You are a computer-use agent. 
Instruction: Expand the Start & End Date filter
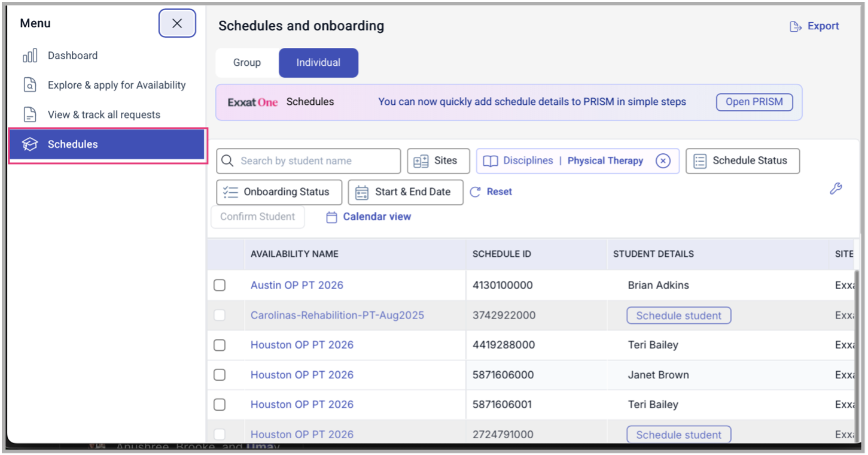tap(406, 192)
